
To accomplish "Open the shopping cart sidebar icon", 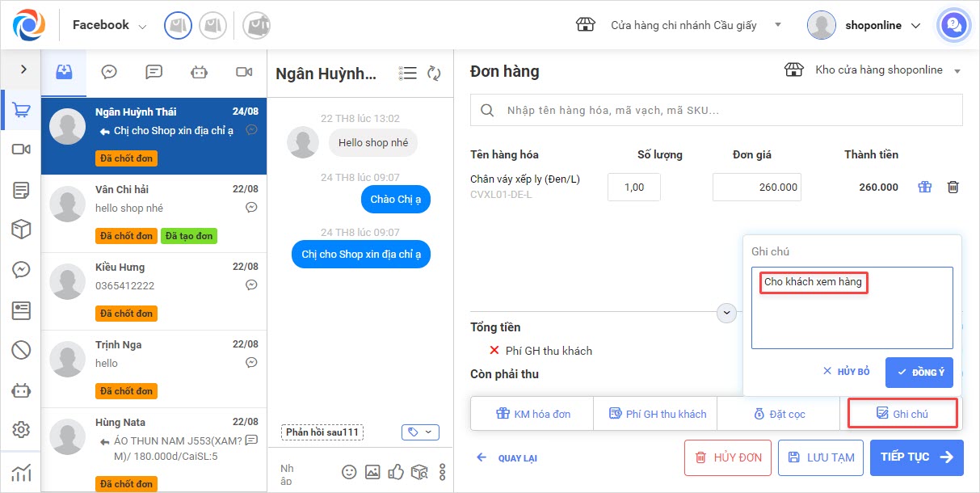I will [x=22, y=111].
